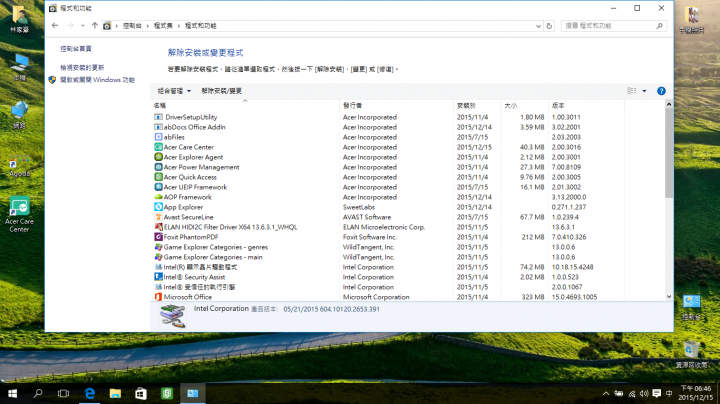Image resolution: width=720 pixels, height=404 pixels.
Task: Click the Acer Quick Access icon
Action: click(x=158, y=177)
